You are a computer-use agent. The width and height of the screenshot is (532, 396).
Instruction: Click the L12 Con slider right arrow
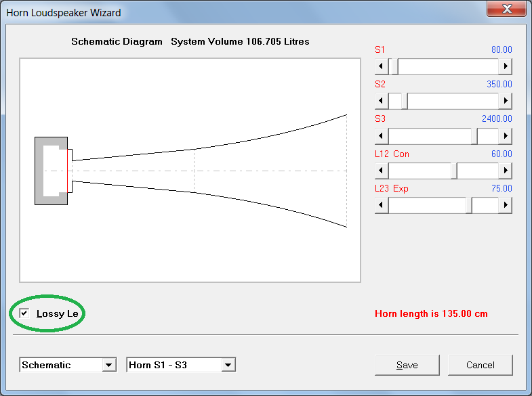click(x=505, y=171)
